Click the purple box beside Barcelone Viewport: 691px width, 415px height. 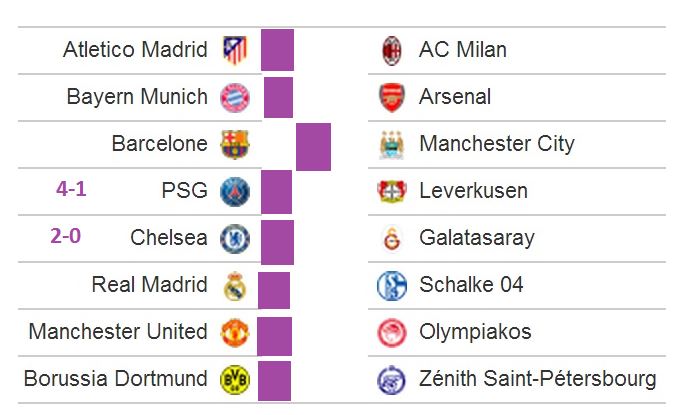313,147
